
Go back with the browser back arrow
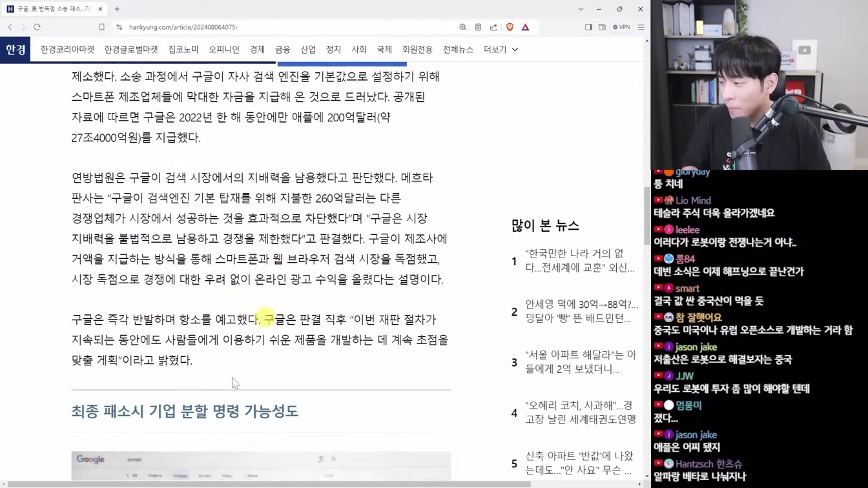point(10,27)
